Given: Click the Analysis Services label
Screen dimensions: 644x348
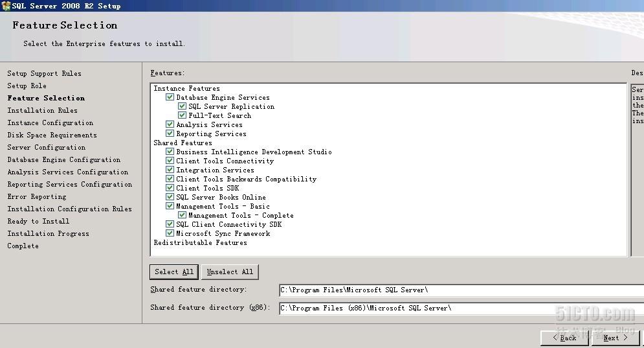Looking at the screenshot, I should [x=210, y=124].
